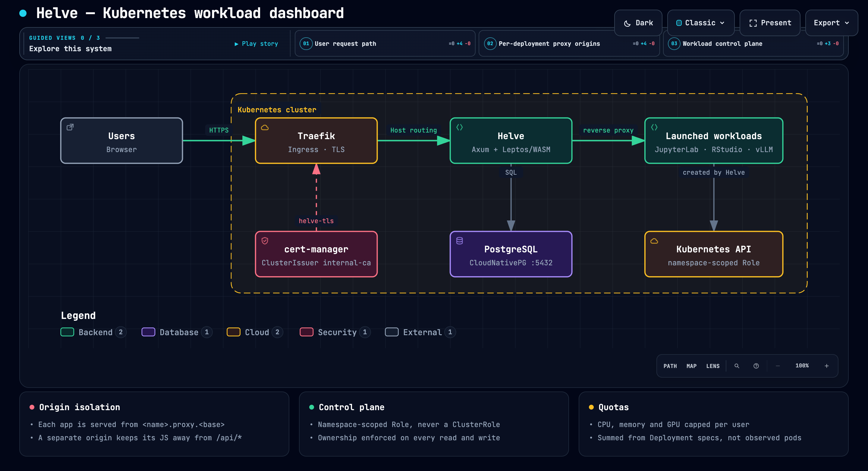
Task: Click the reverse proxy edge label
Action: [608, 130]
